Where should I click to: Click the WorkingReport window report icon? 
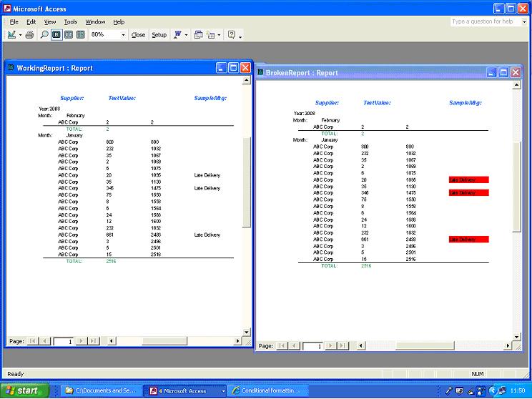[11, 67]
